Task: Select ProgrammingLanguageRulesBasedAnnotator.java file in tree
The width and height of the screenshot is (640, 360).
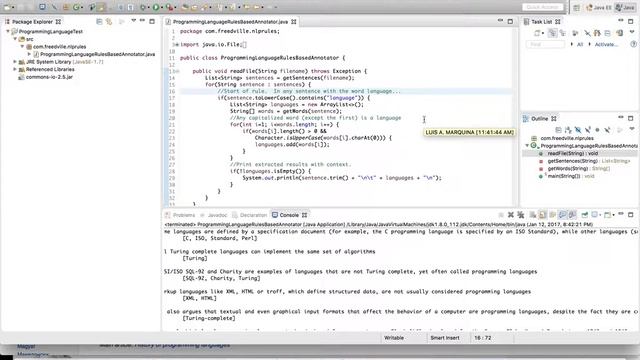Action: (98, 54)
